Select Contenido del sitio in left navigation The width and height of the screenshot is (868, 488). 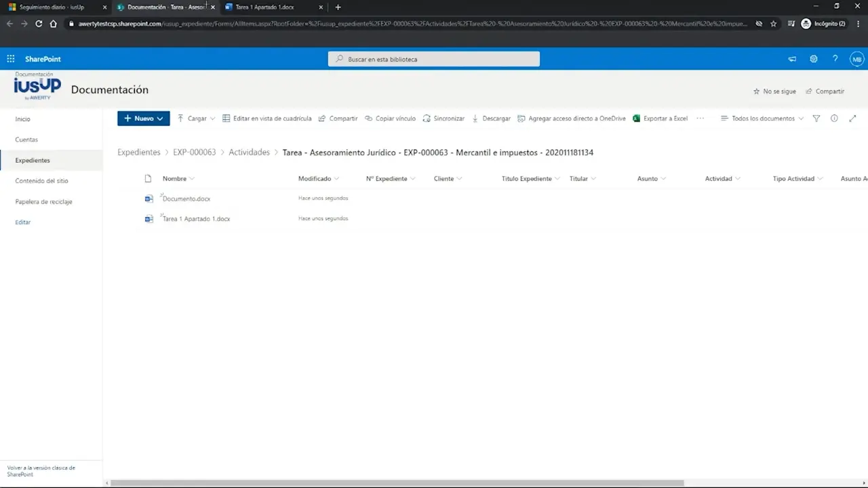[41, 181]
